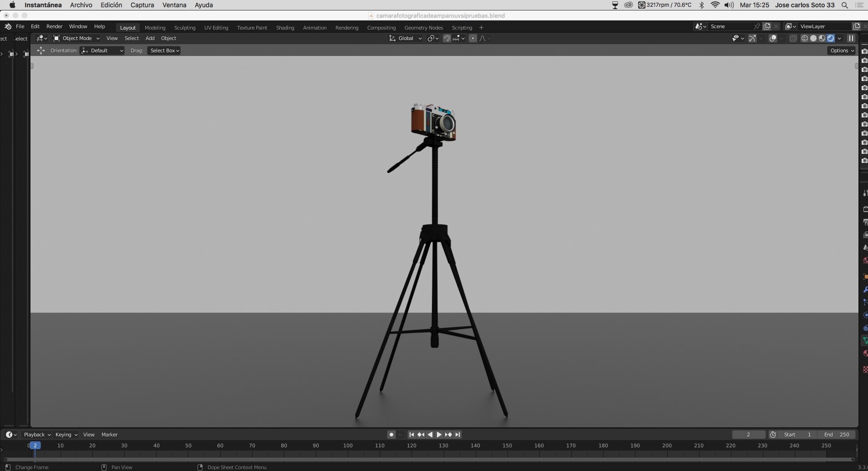868x471 pixels.
Task: Open the Orientation Default dropdown
Action: click(x=102, y=51)
